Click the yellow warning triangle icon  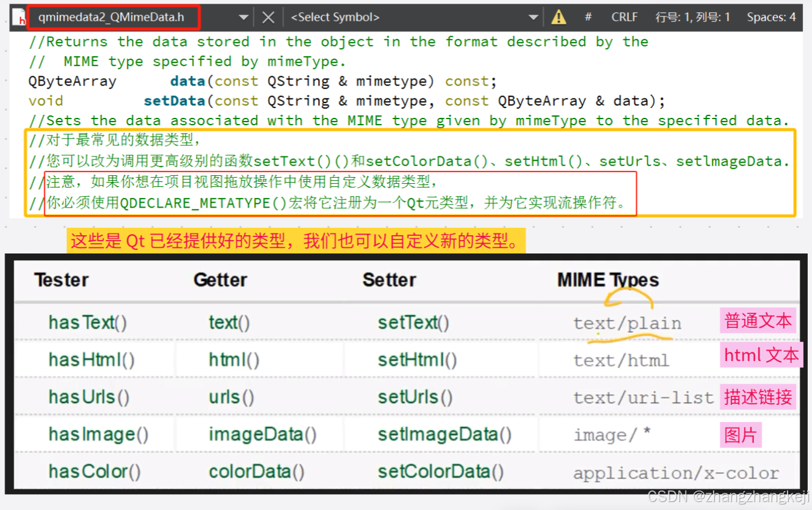tap(559, 18)
